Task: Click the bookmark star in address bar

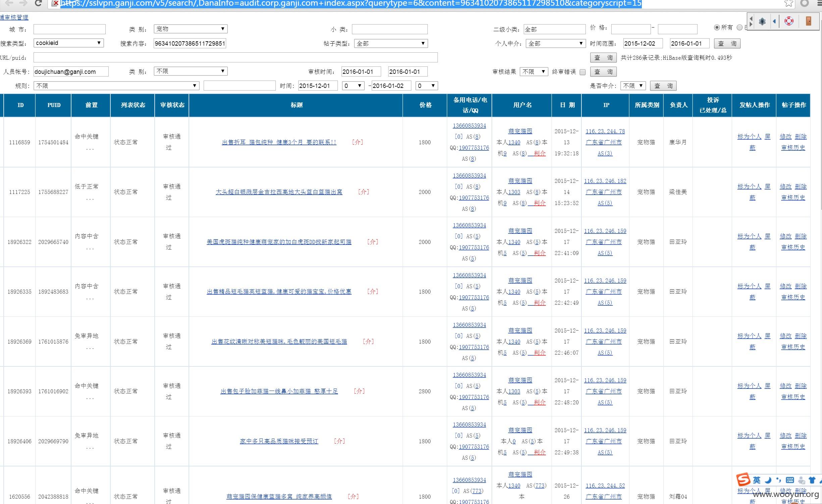Action: [789, 3]
